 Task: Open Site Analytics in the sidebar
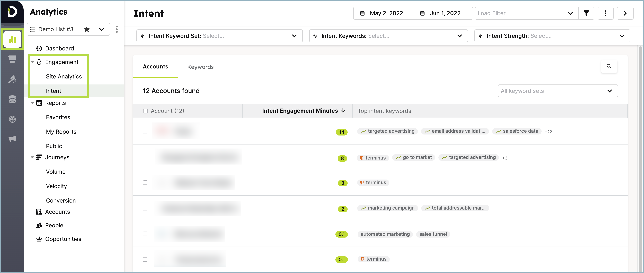point(64,77)
